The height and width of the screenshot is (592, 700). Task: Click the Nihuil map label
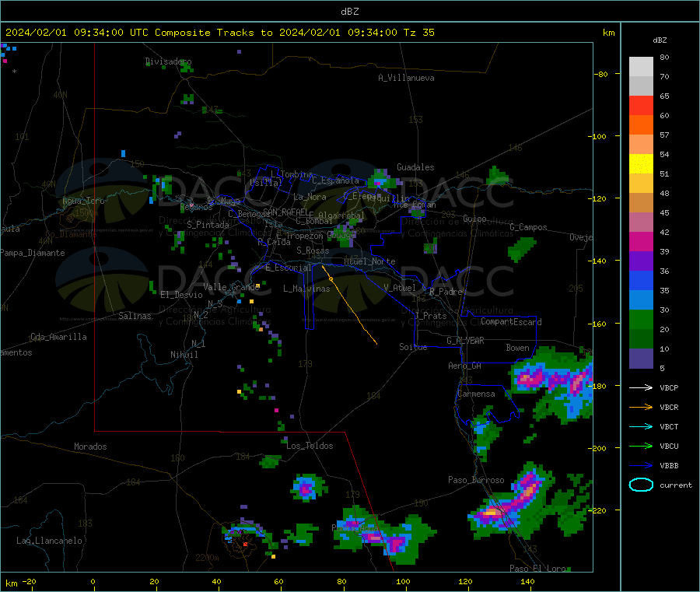click(184, 355)
